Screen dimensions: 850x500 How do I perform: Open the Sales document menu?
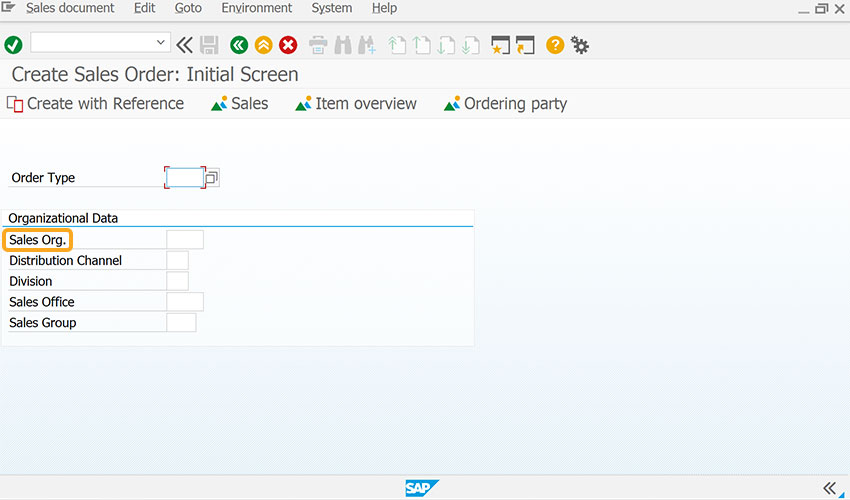(70, 8)
